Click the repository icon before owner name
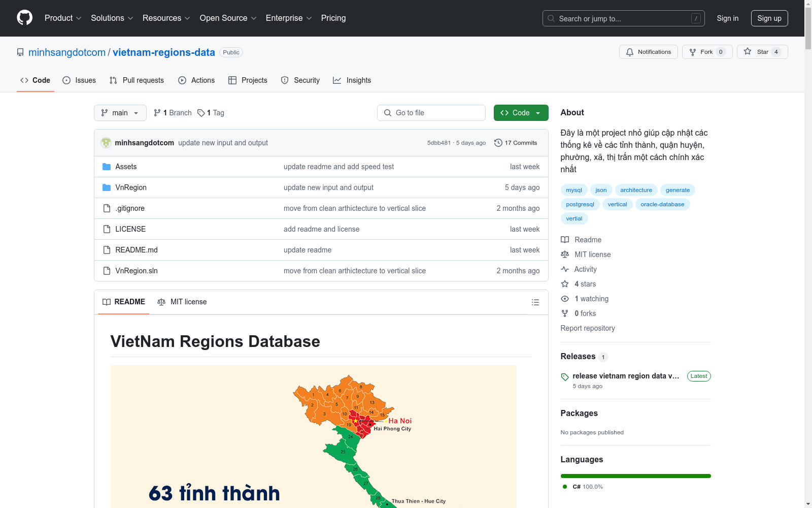The width and height of the screenshot is (812, 508). [20, 52]
